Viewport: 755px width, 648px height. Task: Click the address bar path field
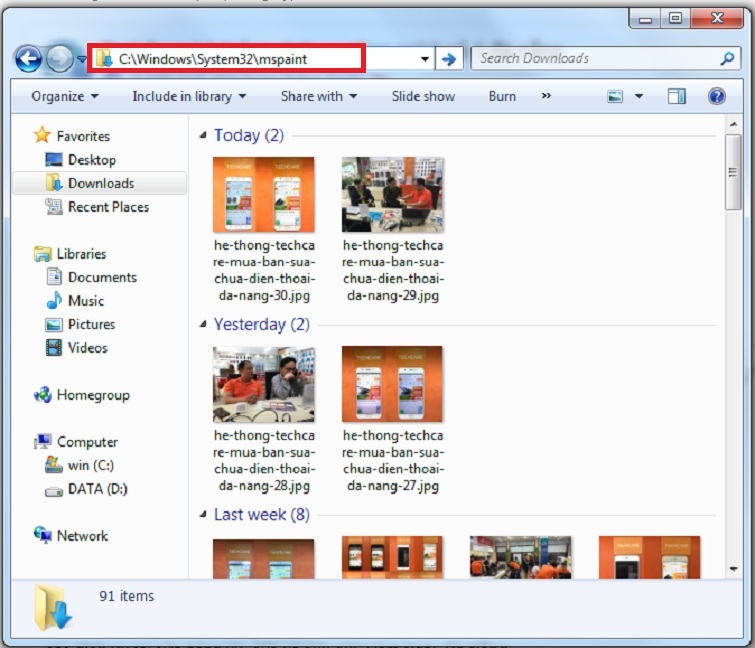pos(260,59)
